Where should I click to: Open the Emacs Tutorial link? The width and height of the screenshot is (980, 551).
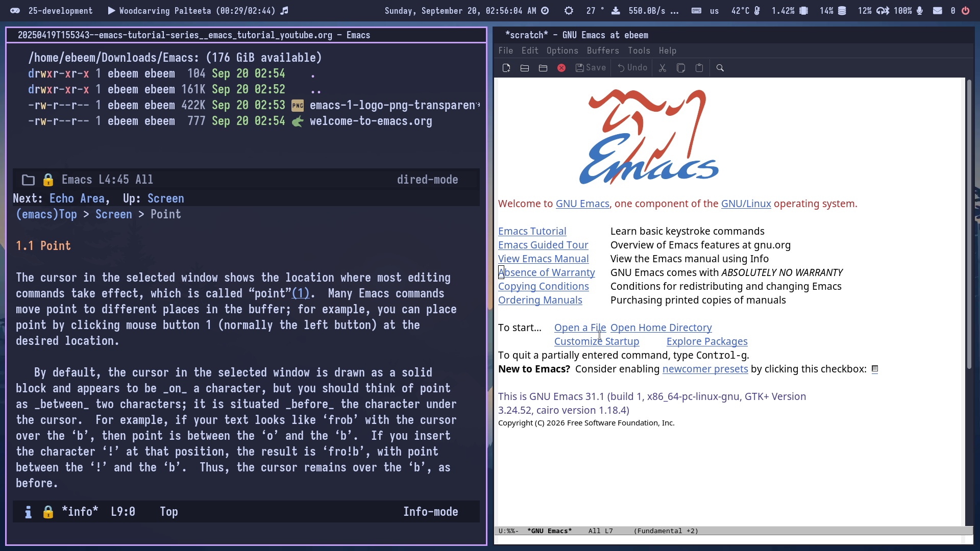pos(532,231)
